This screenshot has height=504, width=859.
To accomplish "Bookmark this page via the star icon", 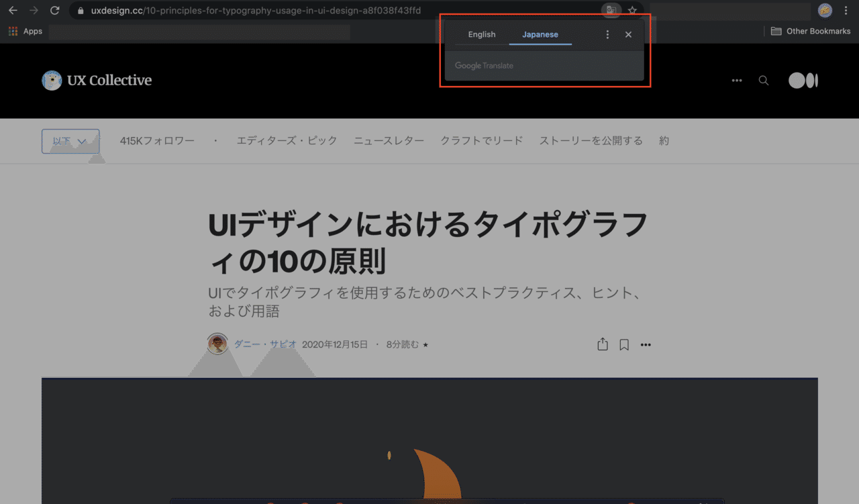I will tap(631, 11).
